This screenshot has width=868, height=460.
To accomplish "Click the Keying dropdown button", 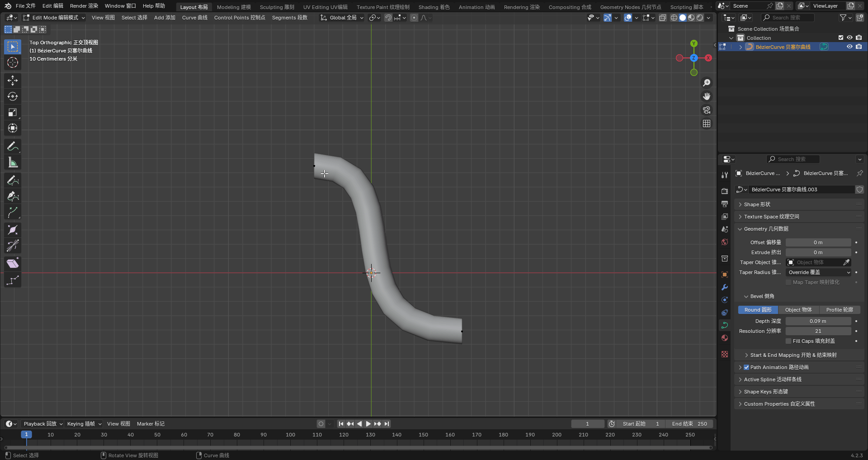I will pyautogui.click(x=85, y=424).
